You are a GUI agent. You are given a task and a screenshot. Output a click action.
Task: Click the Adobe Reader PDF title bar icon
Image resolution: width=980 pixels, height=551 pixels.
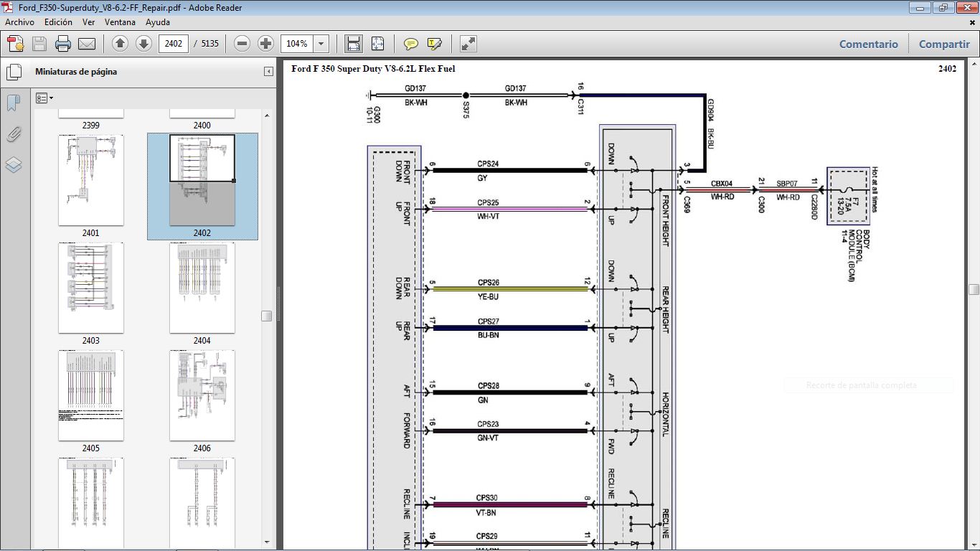coord(9,8)
